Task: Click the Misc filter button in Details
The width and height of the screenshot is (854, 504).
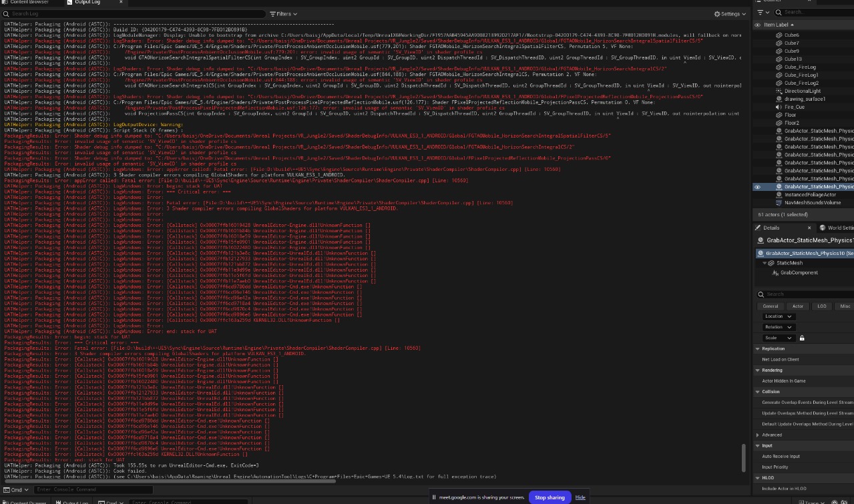Action: click(845, 306)
